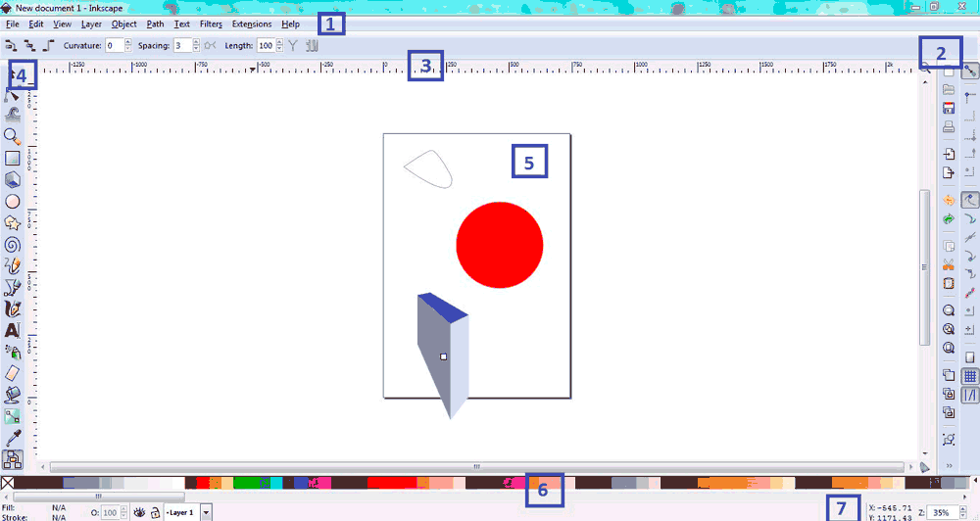Select the Spray tool
This screenshot has height=521, width=980.
click(13, 352)
